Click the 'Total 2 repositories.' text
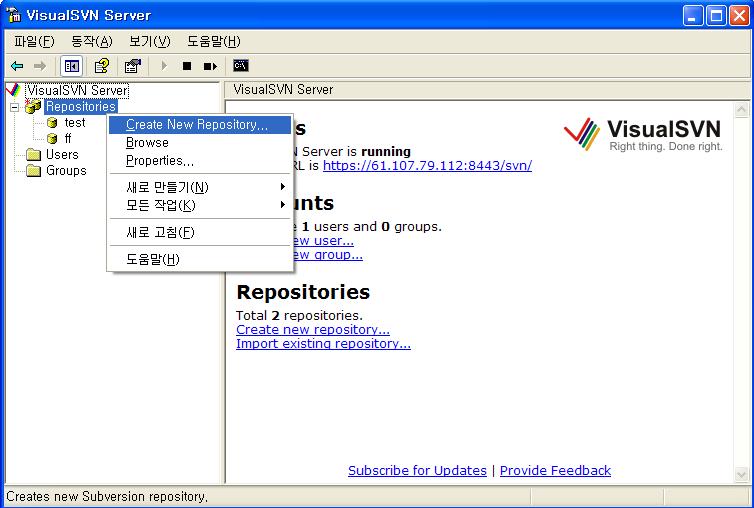The image size is (754, 508). pyautogui.click(x=299, y=316)
